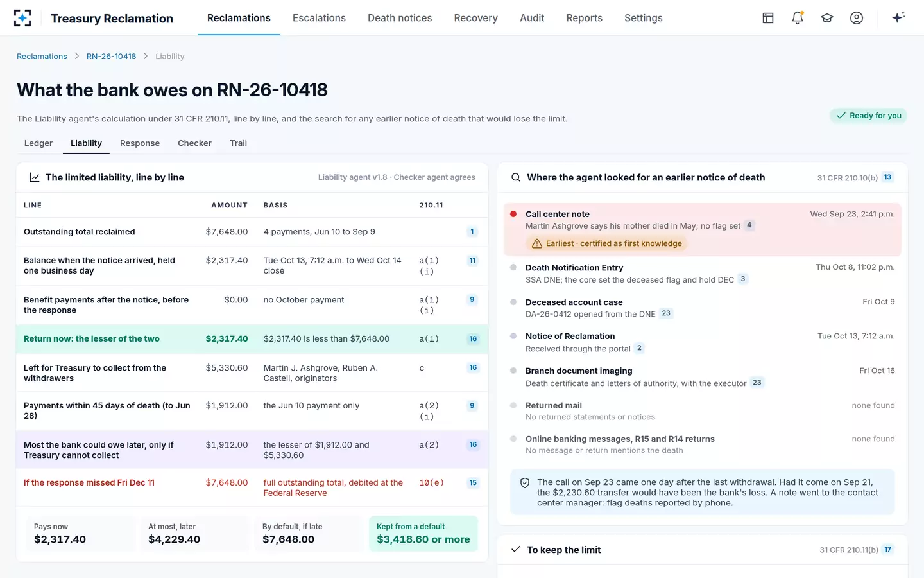Open the sparkle AI assistant icon
This screenshot has width=924, height=578.
coord(898,17)
